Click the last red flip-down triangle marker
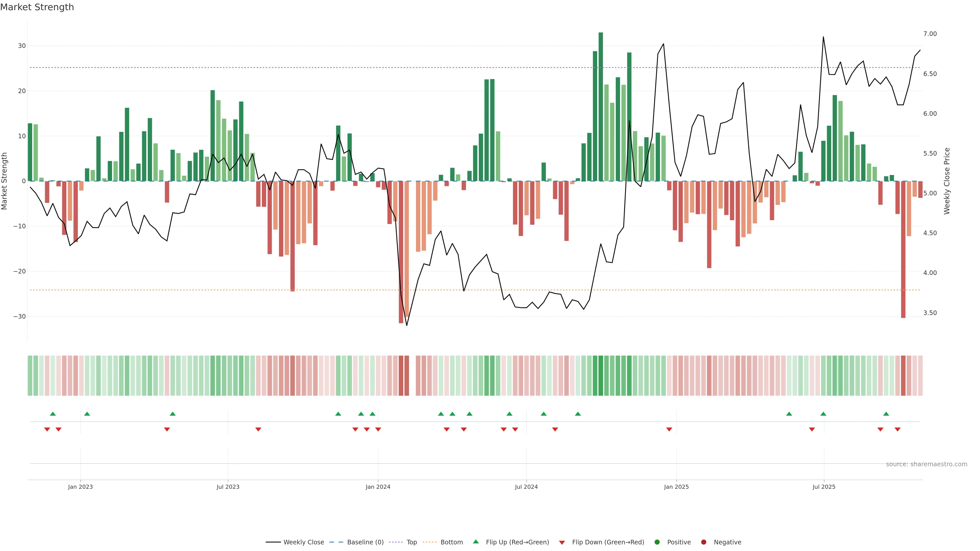980x551 pixels. click(898, 429)
